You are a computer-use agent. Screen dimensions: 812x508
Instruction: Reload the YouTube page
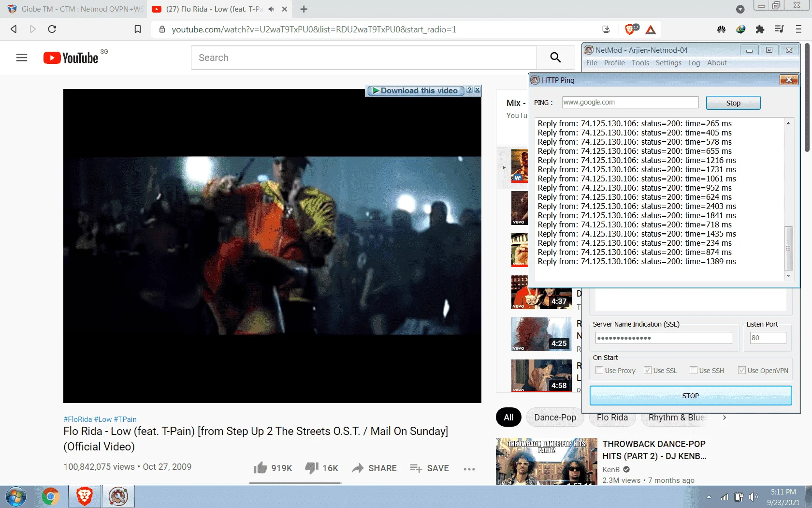(52, 29)
